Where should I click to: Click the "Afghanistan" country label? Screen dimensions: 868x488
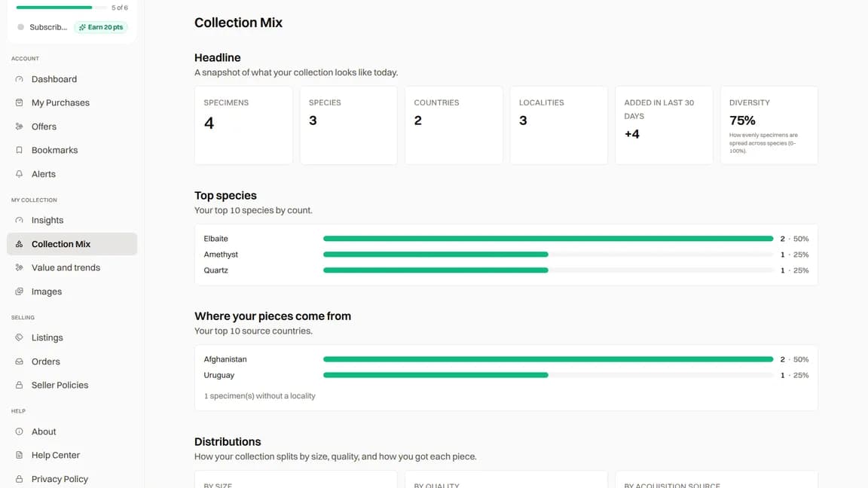[x=225, y=359]
